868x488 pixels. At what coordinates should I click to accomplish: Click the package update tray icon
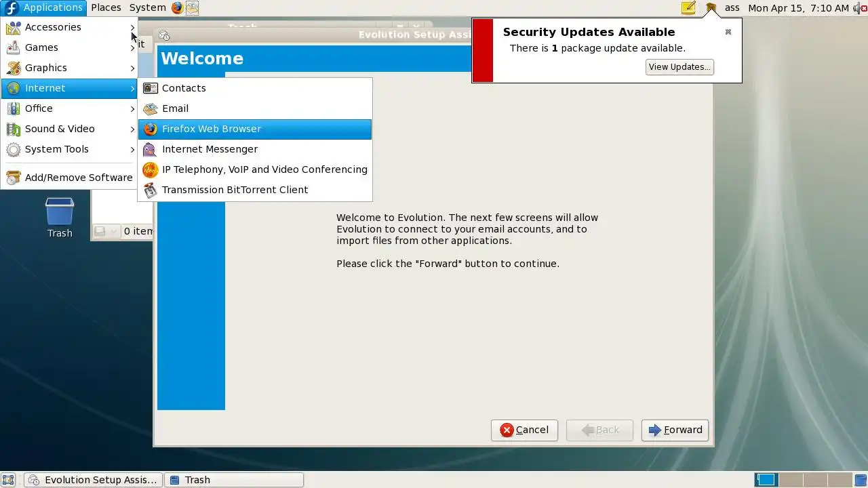click(710, 8)
